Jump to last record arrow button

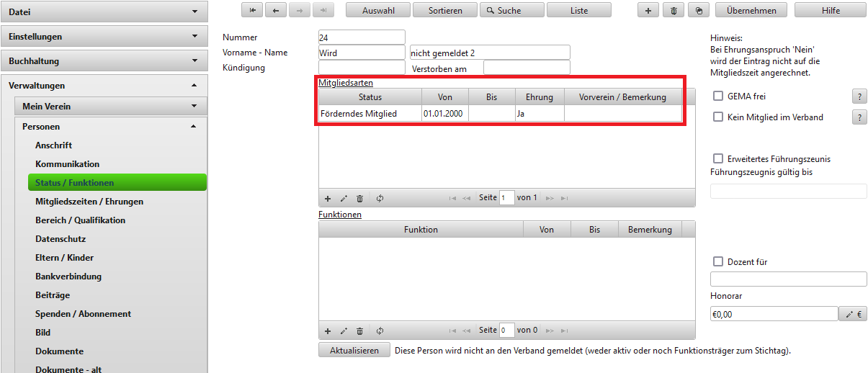(x=323, y=10)
